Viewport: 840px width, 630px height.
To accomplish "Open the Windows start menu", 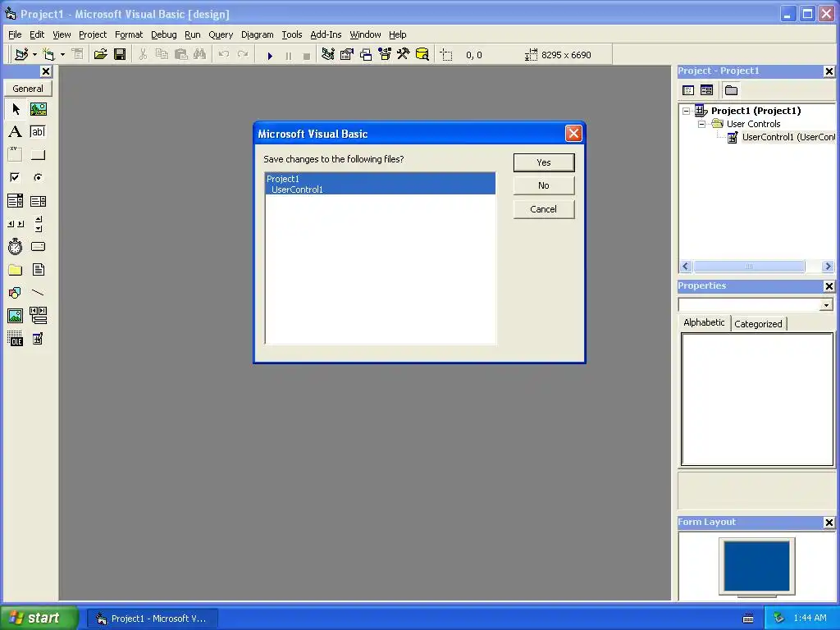I will point(39,619).
